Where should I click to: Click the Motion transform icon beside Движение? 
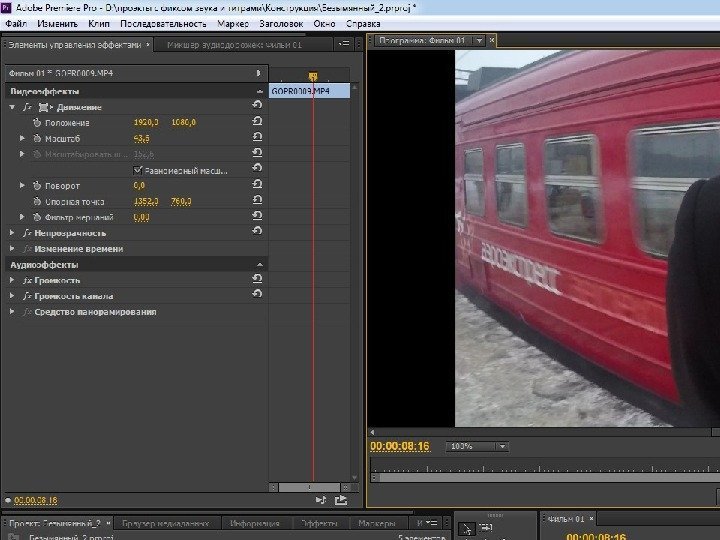45,106
